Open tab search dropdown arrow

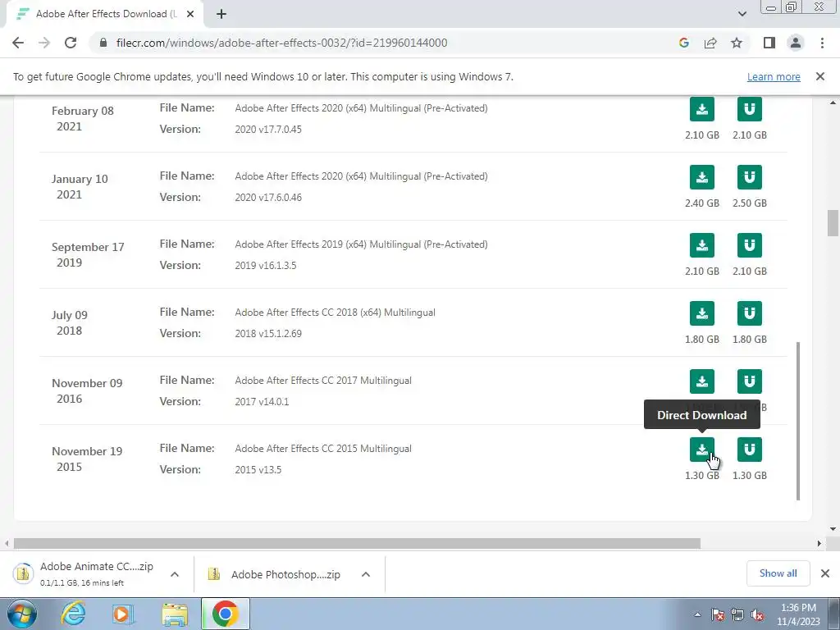click(x=742, y=14)
